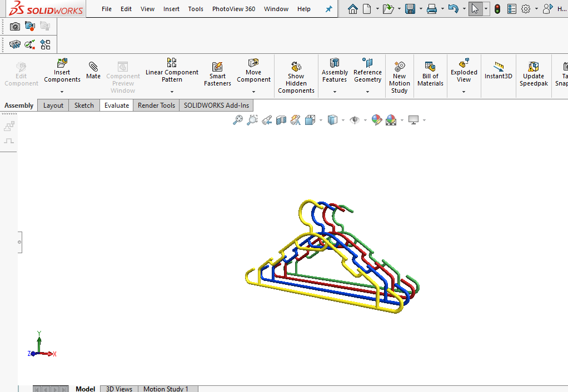Click the Record Video camera icon
This screenshot has height=392, width=568.
point(30,26)
